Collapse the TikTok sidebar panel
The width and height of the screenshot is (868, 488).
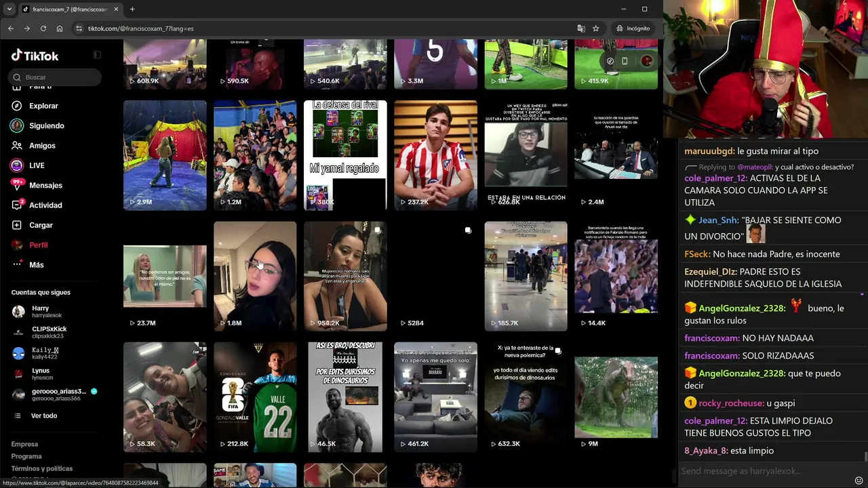pos(97,55)
